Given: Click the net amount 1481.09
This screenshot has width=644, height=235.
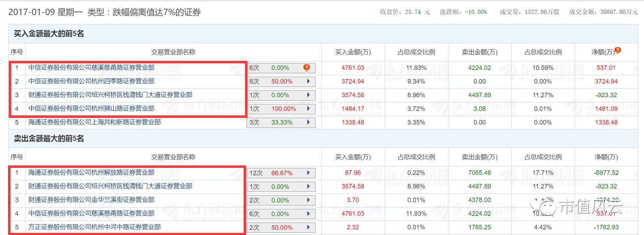Looking at the screenshot, I should coord(606,109).
